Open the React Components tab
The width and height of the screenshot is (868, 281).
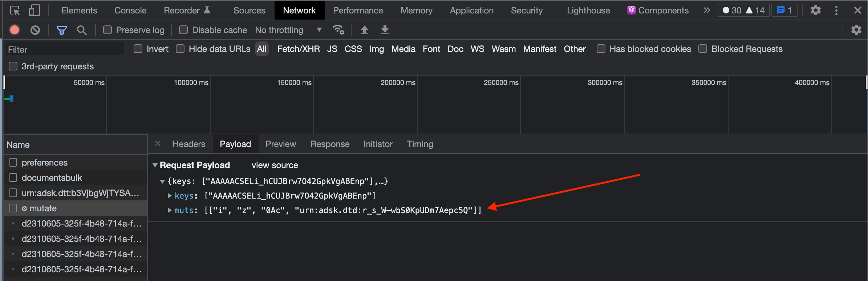point(658,11)
